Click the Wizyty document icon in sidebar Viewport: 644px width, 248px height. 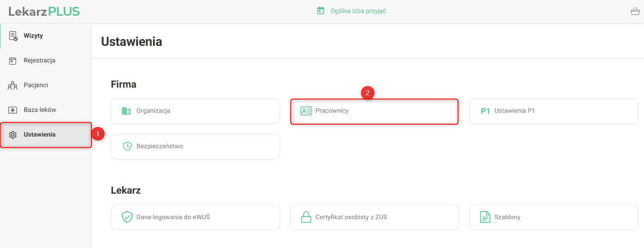click(x=13, y=36)
